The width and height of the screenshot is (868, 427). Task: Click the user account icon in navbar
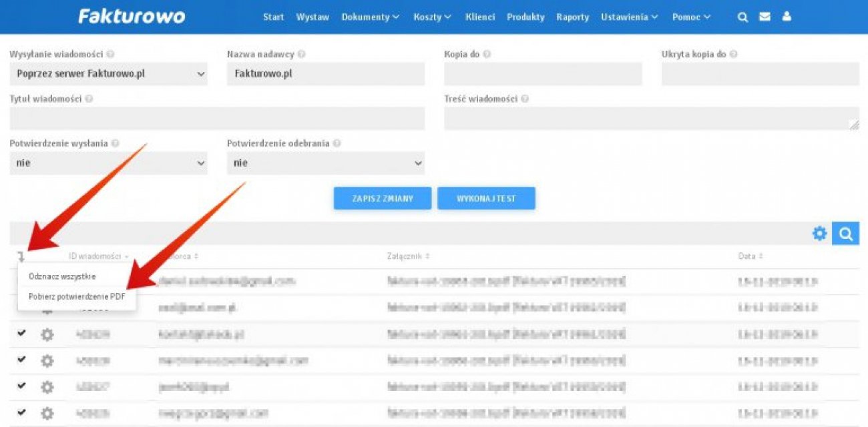[x=787, y=17]
